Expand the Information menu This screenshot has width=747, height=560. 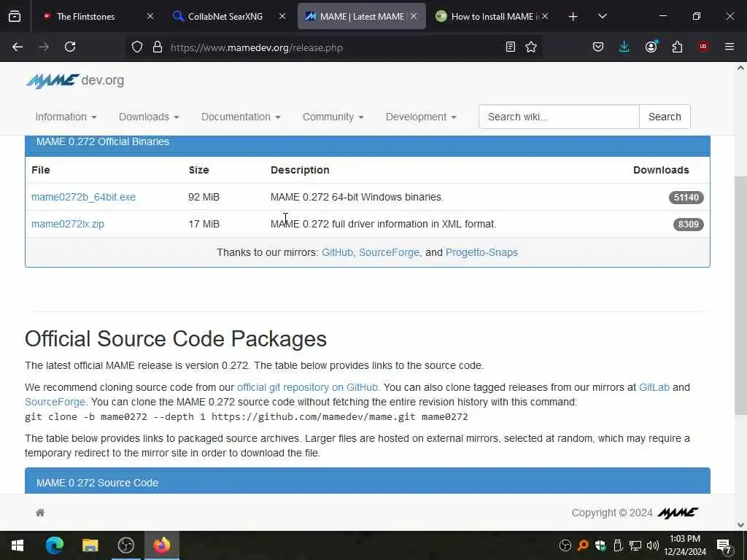point(66,117)
